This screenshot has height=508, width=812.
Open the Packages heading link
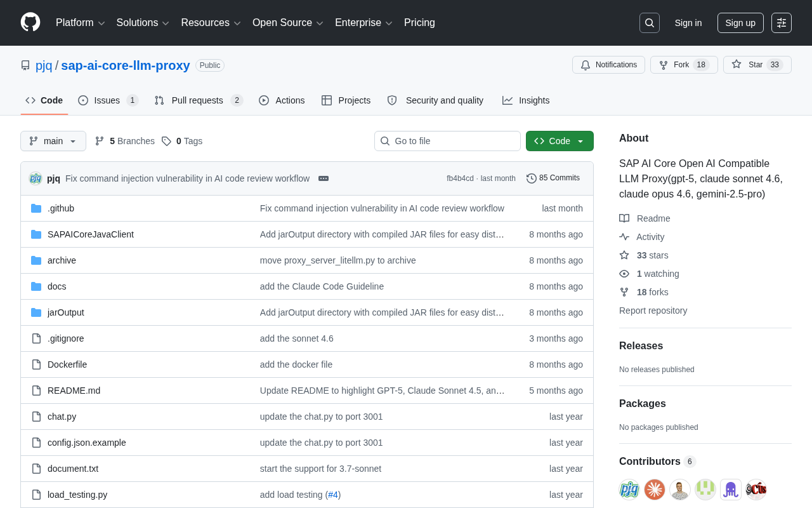(643, 404)
